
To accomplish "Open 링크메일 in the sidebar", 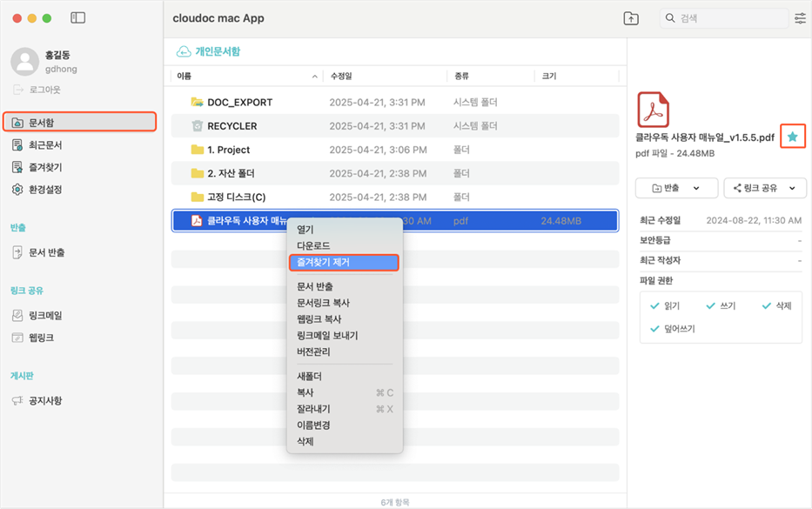I will [x=45, y=315].
